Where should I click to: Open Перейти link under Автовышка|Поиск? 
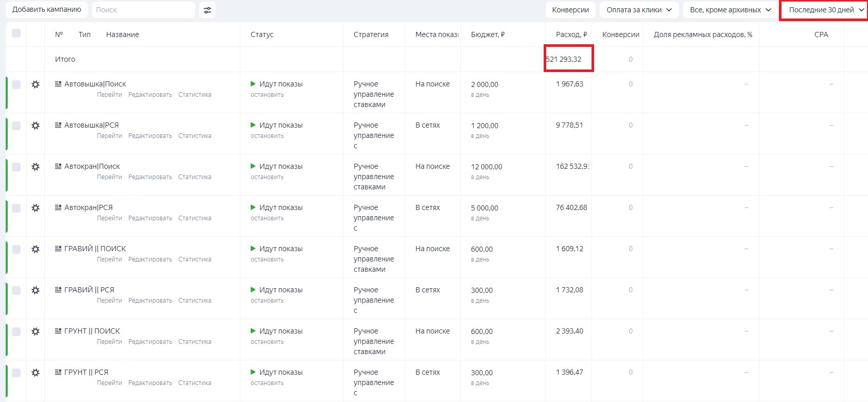(x=110, y=95)
